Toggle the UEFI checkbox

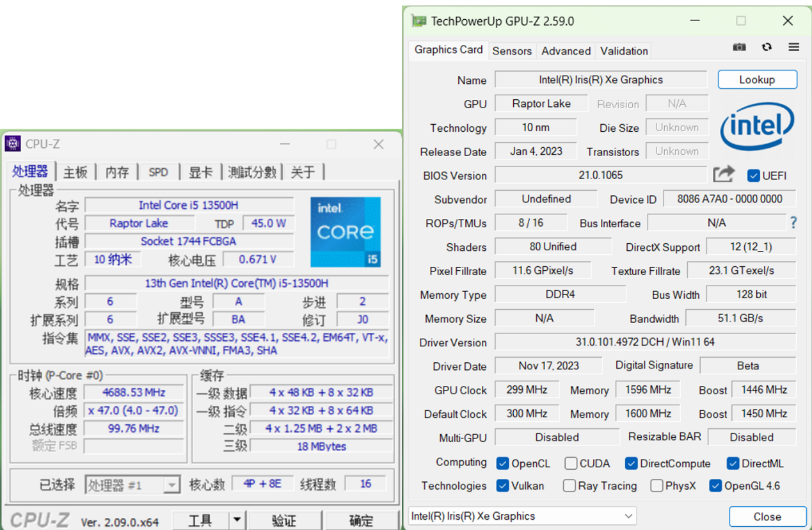[x=754, y=175]
